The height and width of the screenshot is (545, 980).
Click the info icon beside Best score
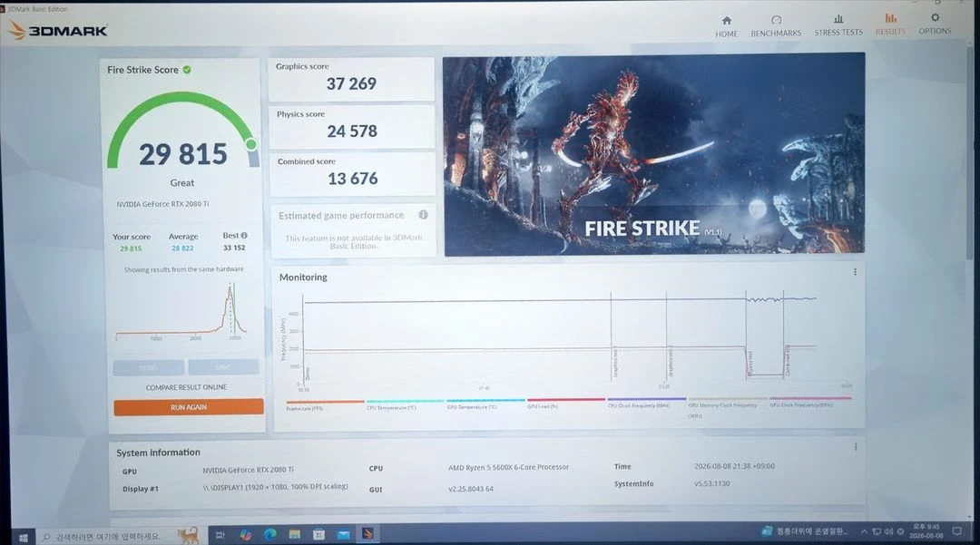point(244,236)
